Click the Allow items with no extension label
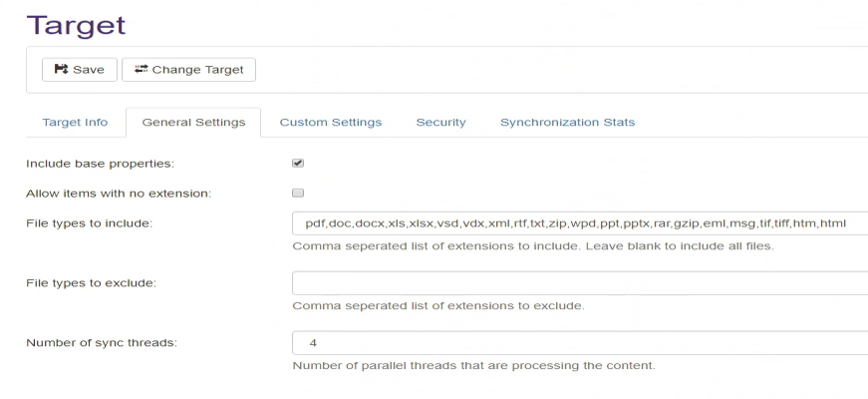The height and width of the screenshot is (399, 868). [111, 193]
